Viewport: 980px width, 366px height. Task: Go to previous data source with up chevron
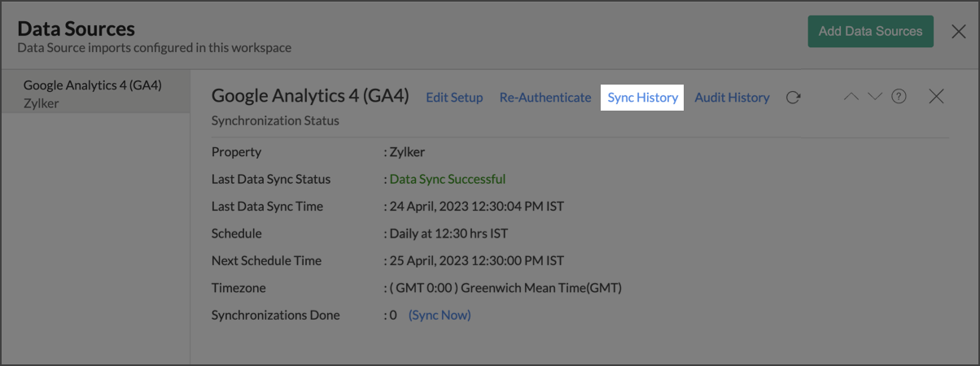[851, 97]
